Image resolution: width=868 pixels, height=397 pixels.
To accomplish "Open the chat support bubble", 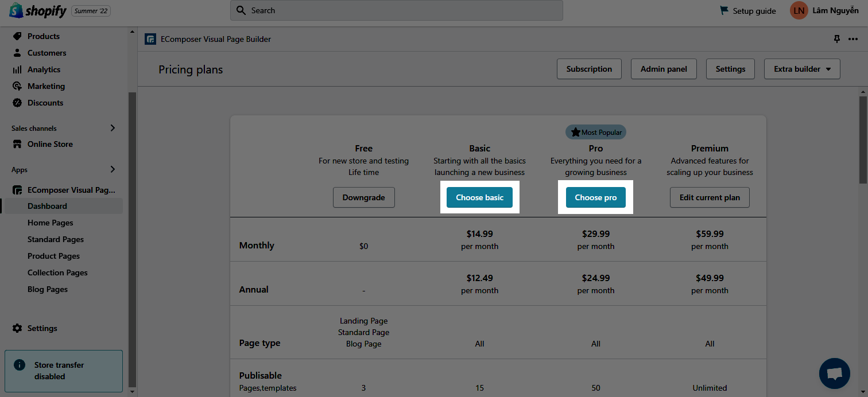I will (835, 373).
